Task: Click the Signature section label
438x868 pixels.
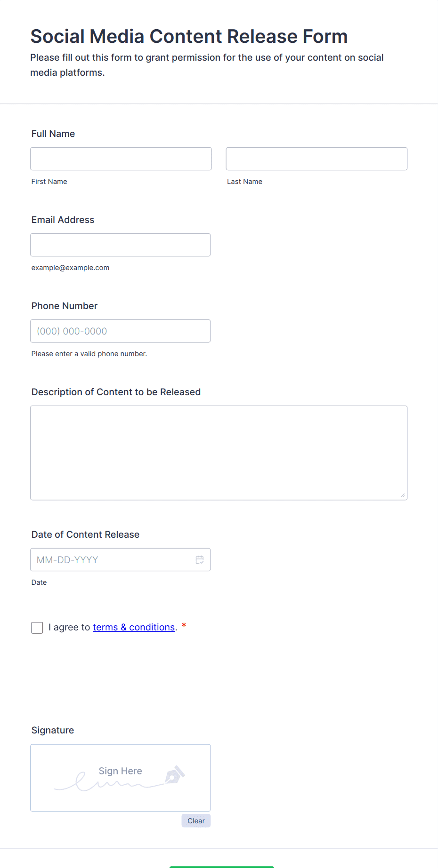Action: pos(53,730)
